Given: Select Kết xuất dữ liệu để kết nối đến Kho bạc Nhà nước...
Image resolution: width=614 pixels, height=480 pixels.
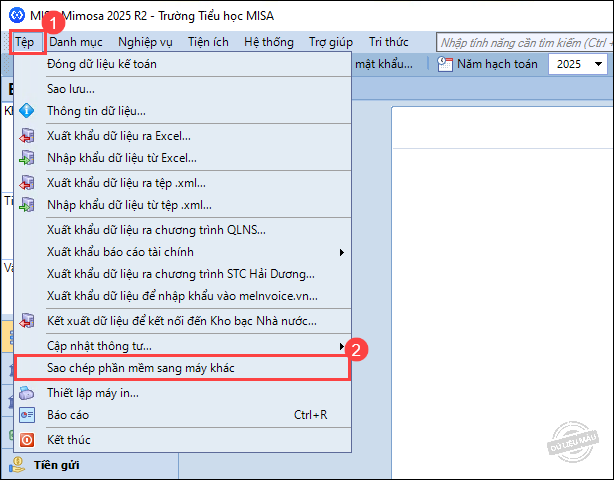Looking at the screenshot, I should point(182,321).
